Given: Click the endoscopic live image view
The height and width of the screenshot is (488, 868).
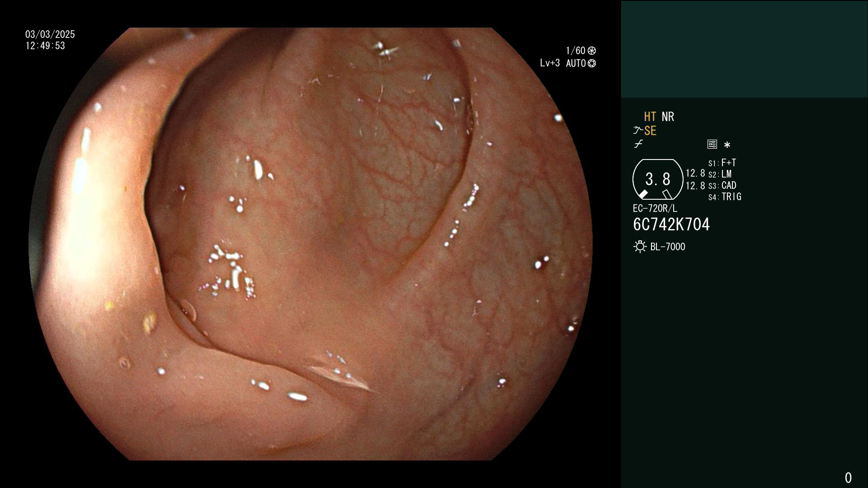Looking at the screenshot, I should pyautogui.click(x=311, y=244).
